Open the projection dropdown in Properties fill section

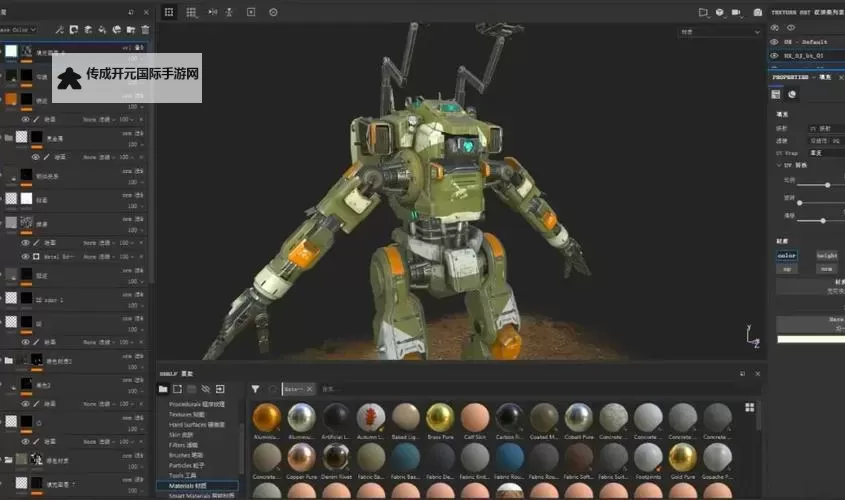(x=826, y=128)
